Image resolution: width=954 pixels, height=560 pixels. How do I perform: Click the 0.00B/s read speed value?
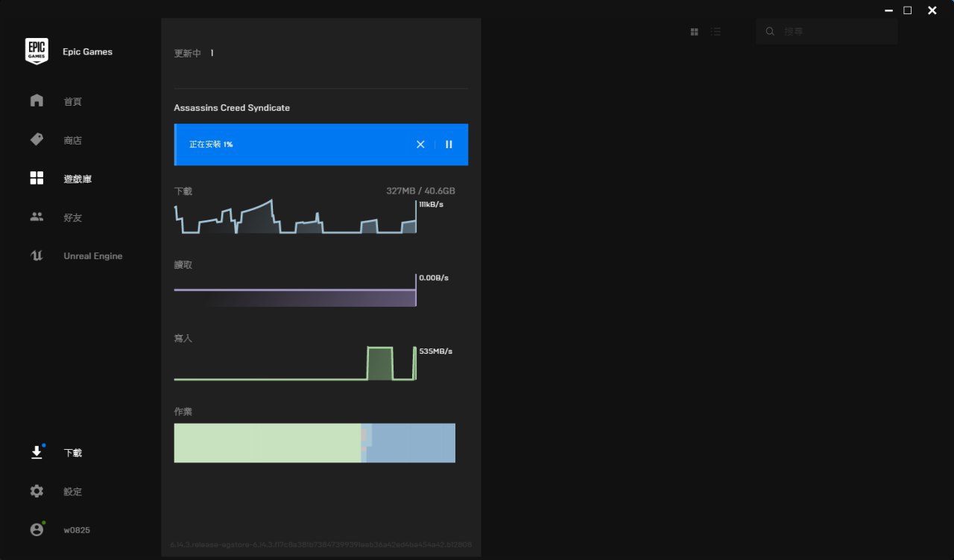434,278
